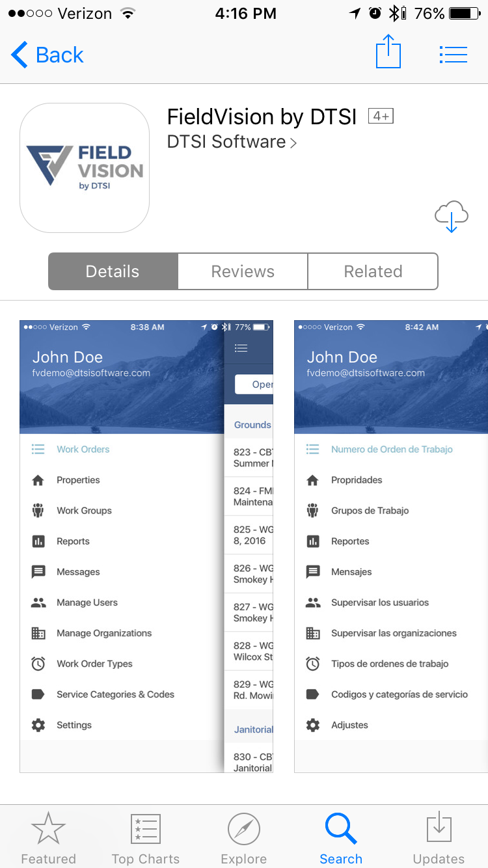Open the share sheet icon
This screenshot has height=868, width=488.
click(388, 51)
